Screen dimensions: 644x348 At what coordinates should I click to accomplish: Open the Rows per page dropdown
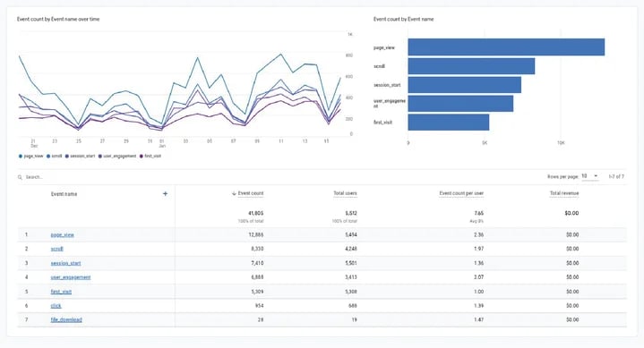589,176
